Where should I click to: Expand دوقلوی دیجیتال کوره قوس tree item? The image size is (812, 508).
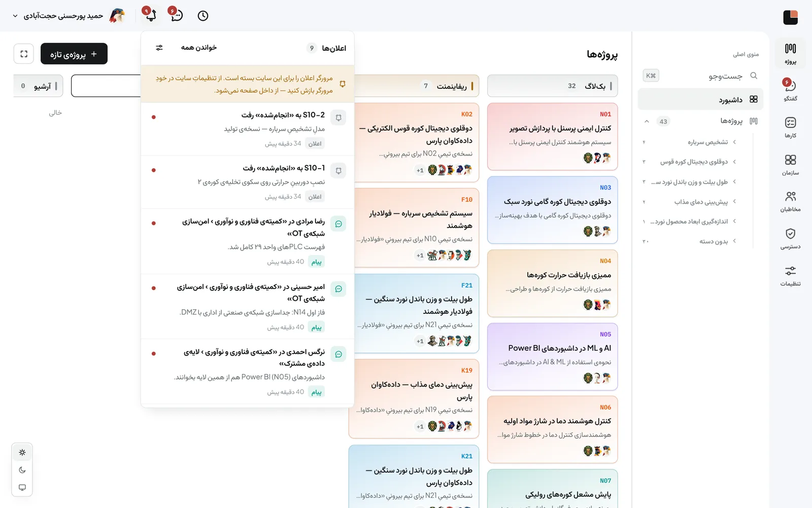(734, 162)
